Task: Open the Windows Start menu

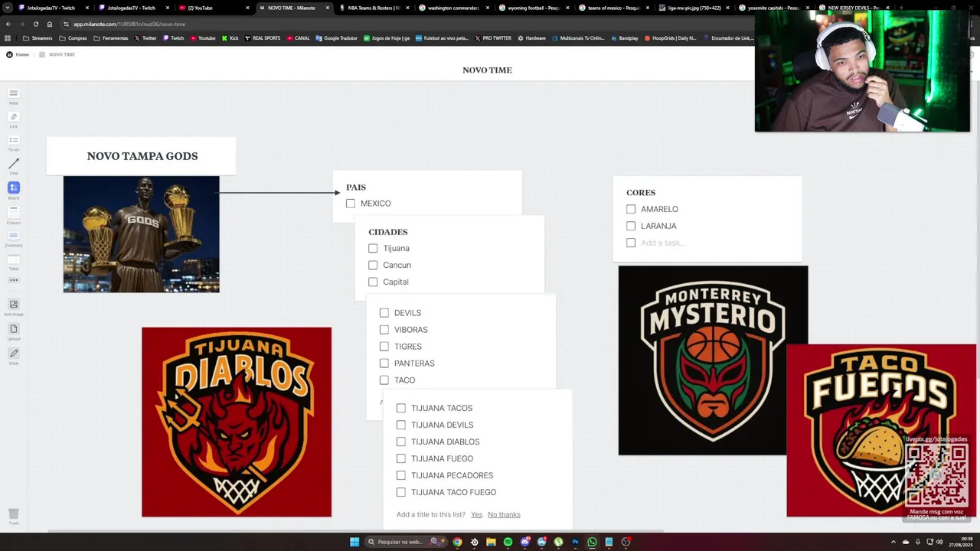Action: click(354, 542)
